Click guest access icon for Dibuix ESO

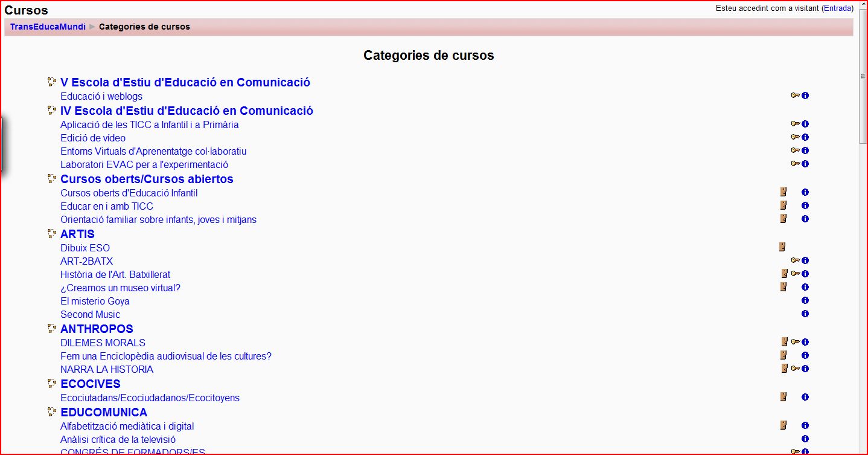[x=782, y=247]
